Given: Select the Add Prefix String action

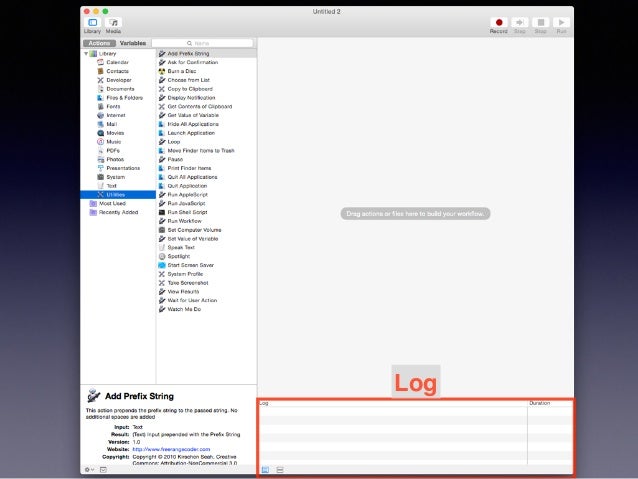Looking at the screenshot, I should [x=206, y=53].
